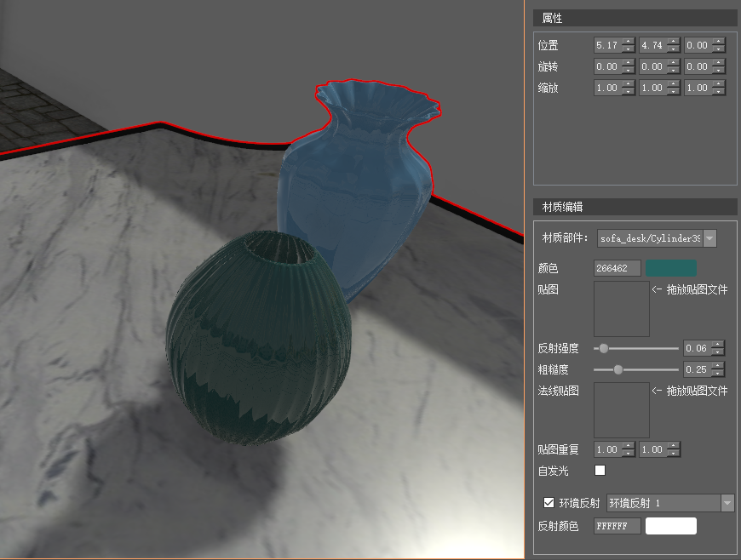Decrease position Y value with down arrow
This screenshot has height=560, width=741.
click(x=674, y=49)
